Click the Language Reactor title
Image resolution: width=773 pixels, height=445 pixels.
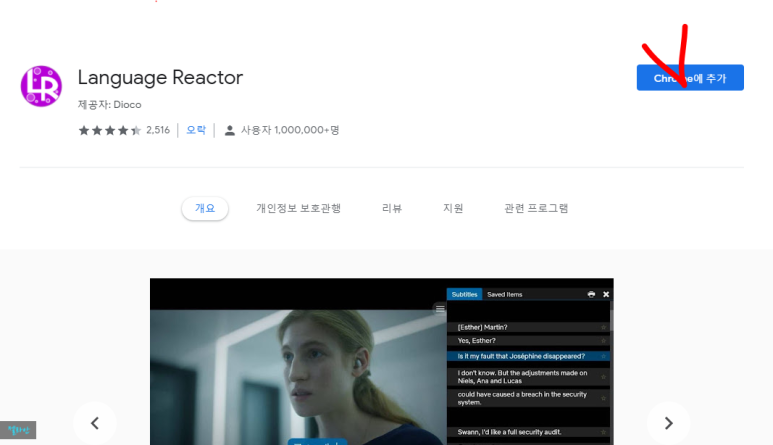click(160, 77)
